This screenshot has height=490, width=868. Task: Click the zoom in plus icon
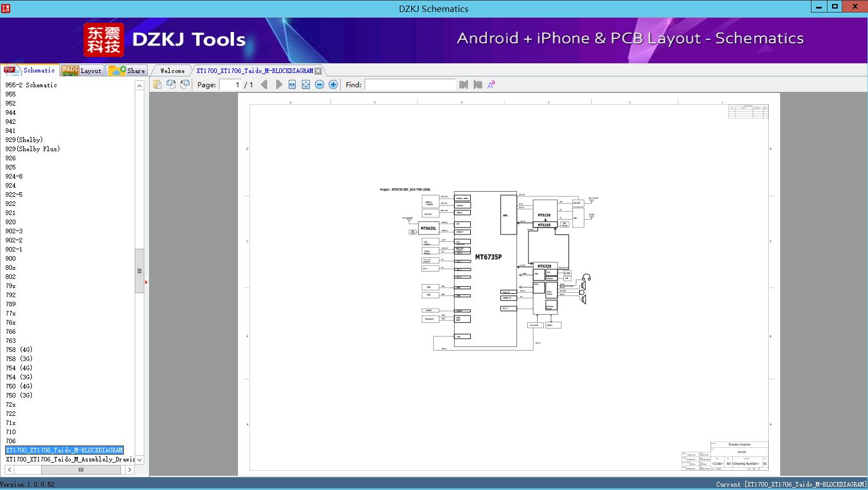(333, 84)
